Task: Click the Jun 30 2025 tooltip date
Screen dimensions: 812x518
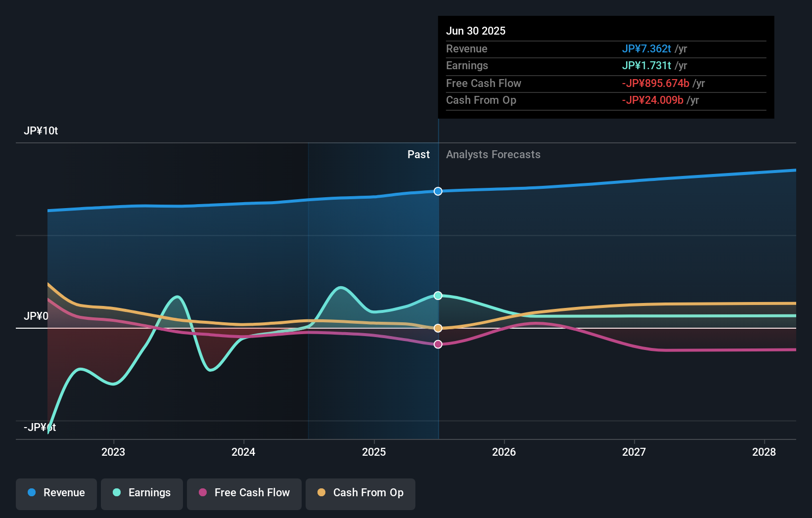Action: [x=476, y=31]
